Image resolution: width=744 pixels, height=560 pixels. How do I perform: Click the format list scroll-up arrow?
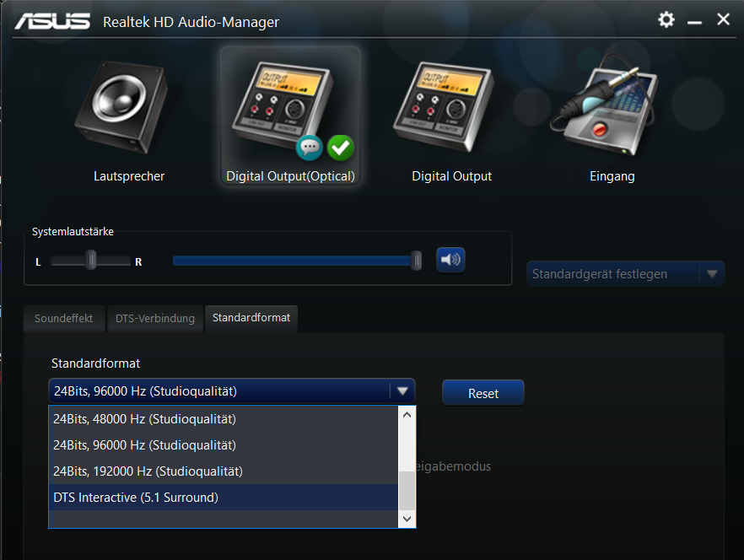click(x=407, y=415)
